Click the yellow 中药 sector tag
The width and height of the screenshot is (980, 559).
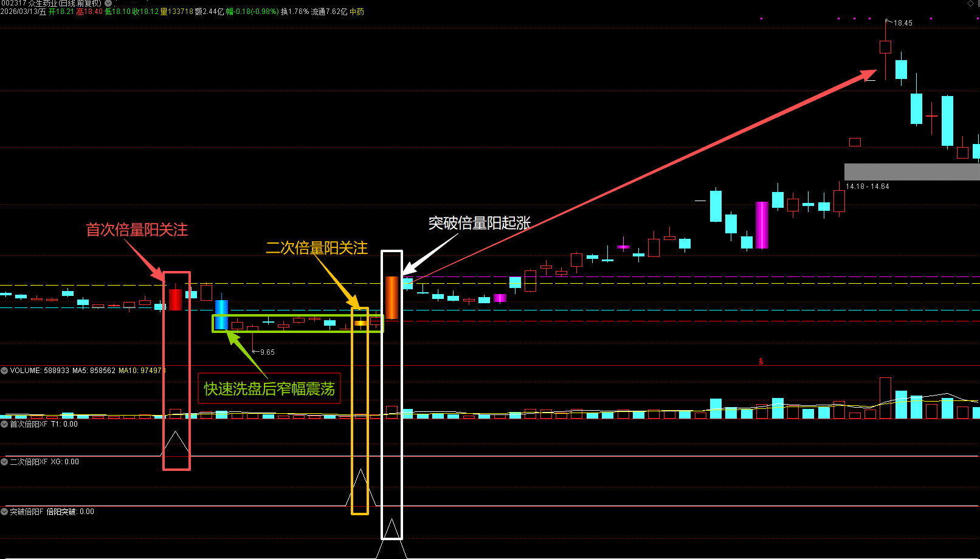coord(357,12)
